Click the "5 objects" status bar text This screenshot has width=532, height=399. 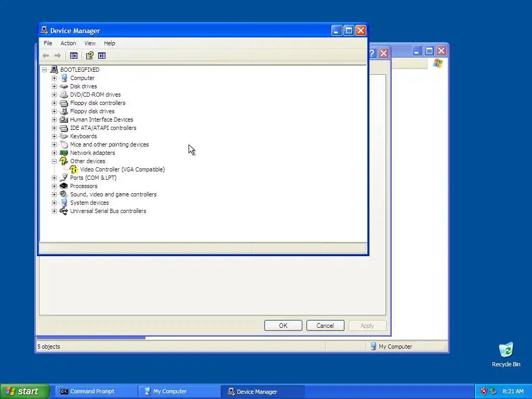click(48, 347)
